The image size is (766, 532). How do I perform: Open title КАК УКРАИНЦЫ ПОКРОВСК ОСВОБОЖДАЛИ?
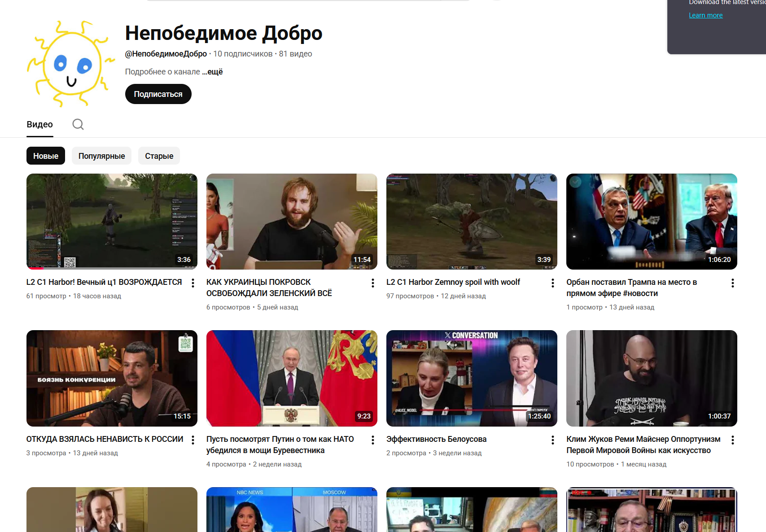click(x=269, y=288)
